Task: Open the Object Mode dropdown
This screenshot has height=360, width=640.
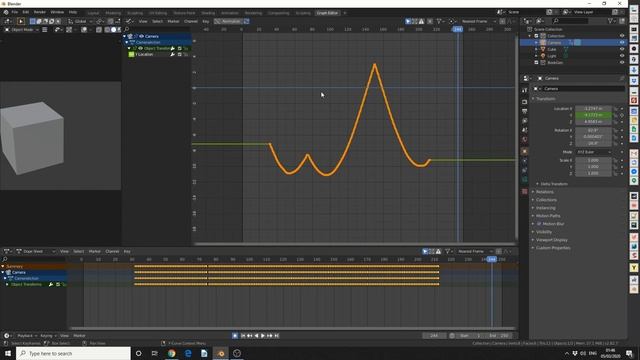Action: (22, 30)
